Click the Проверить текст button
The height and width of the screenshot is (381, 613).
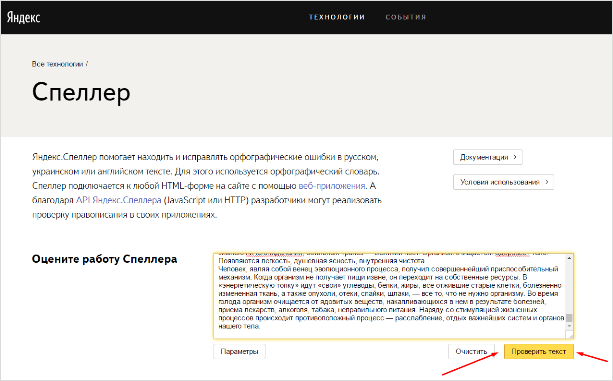[538, 351]
